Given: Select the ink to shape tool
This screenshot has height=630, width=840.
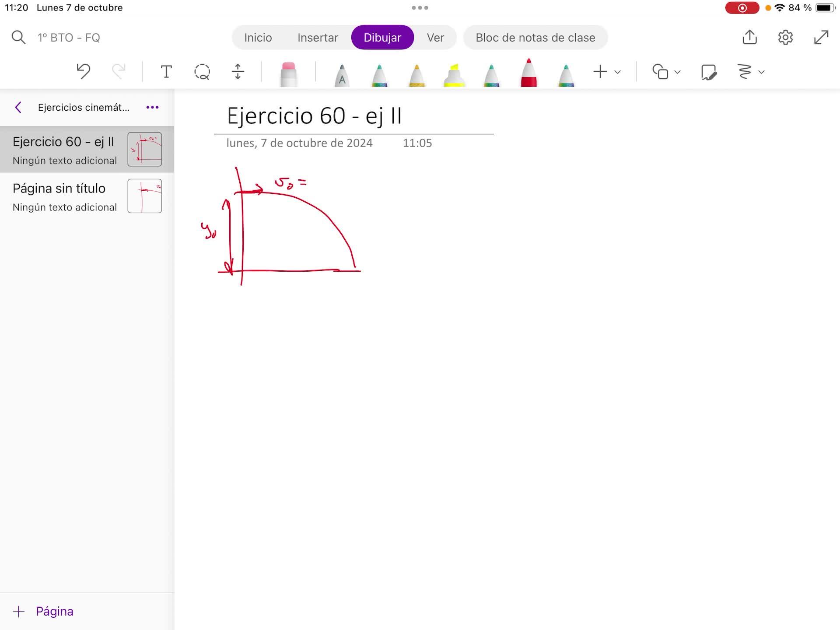Looking at the screenshot, I should (708, 72).
